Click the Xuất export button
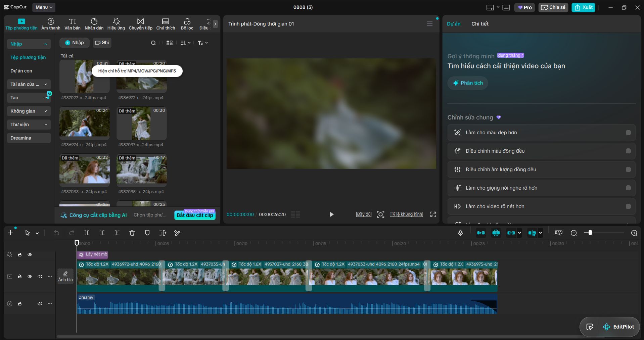This screenshot has width=644, height=340. [584, 7]
